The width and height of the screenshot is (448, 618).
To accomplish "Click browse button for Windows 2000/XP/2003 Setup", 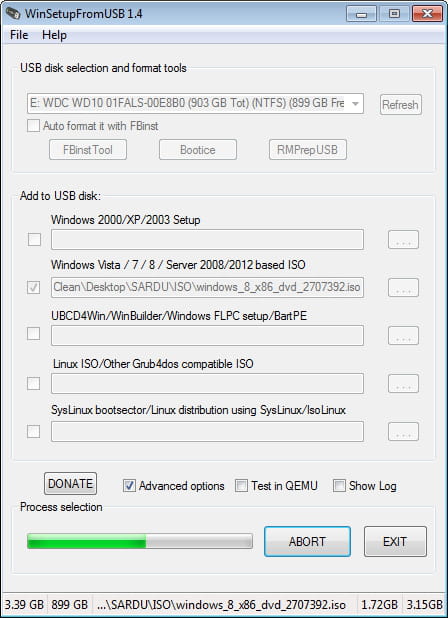I will pos(403,240).
